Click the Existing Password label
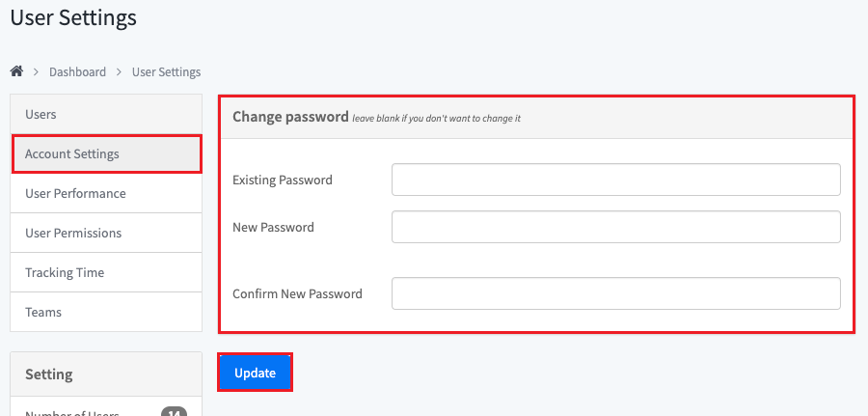Screen dimensions: 868x416 point(283,180)
